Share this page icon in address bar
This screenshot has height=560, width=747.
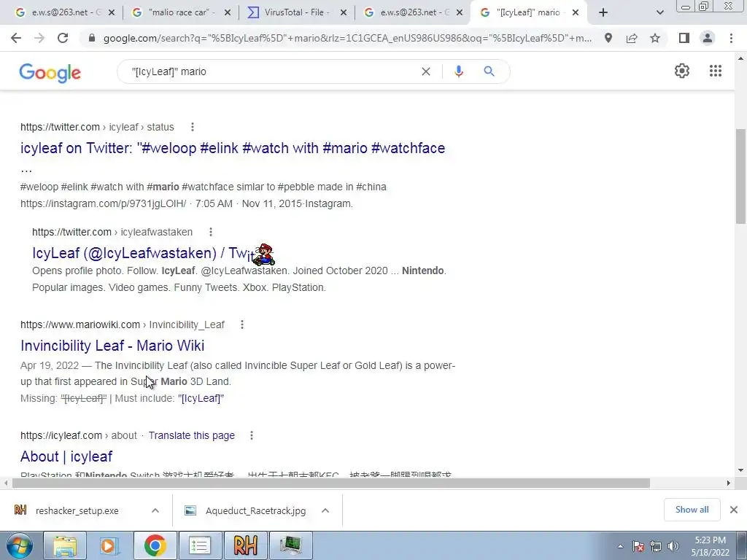pyautogui.click(x=632, y=38)
